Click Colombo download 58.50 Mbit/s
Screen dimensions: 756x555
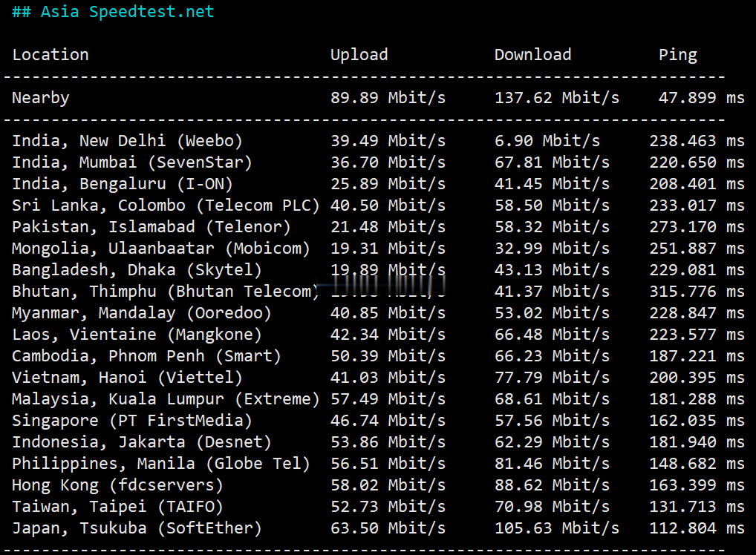(552, 206)
